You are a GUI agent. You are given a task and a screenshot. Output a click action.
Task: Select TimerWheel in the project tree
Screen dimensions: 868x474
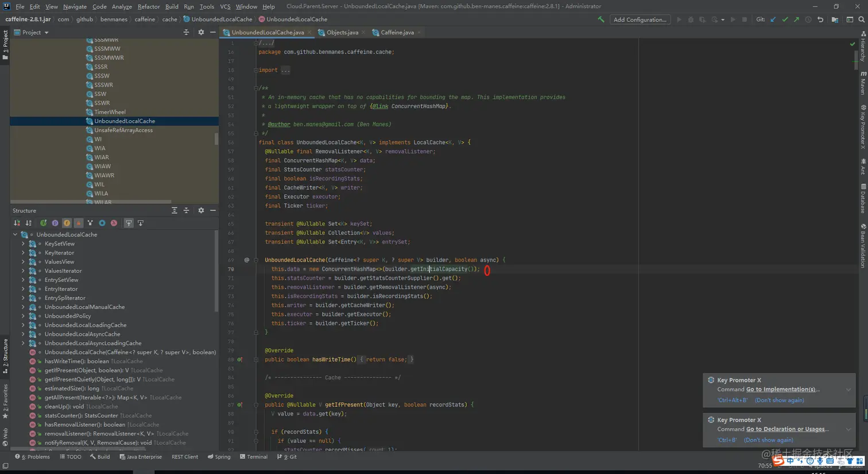[x=110, y=112]
